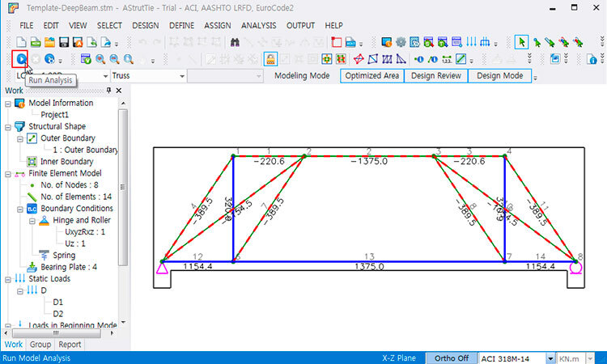Select the green arrow pointer tool
Viewport: 607px width, 364px height.
[x=522, y=42]
